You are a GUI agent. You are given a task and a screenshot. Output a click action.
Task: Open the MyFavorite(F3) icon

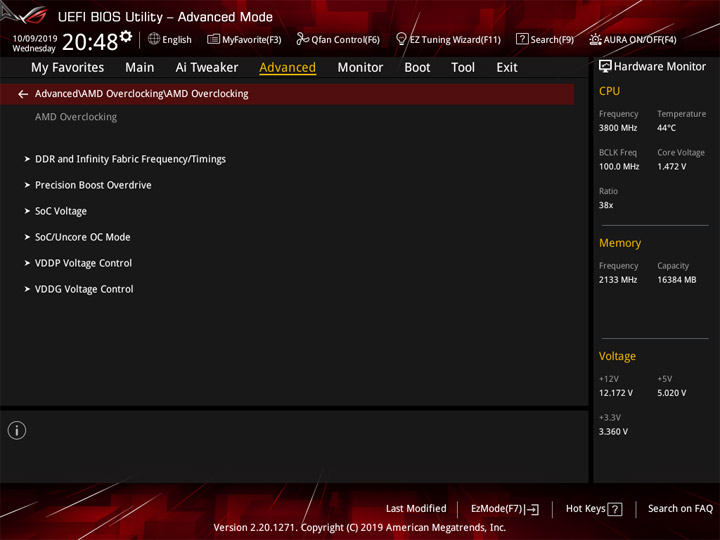click(x=213, y=39)
